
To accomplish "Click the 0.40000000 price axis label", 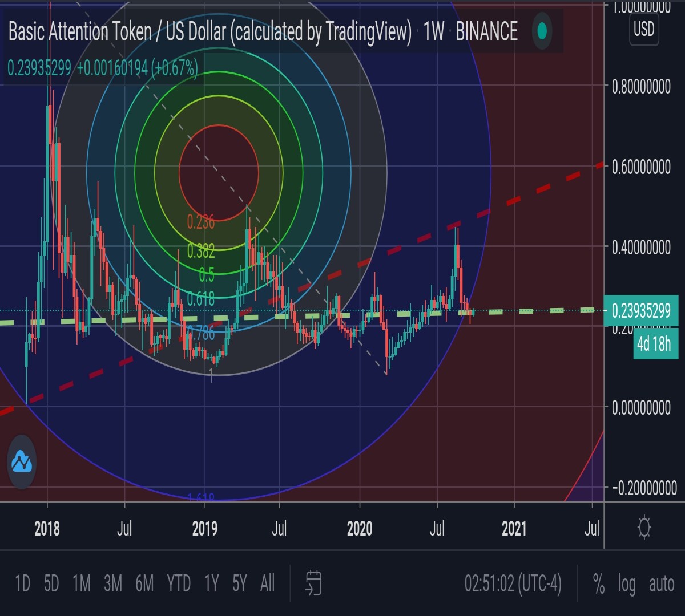I will 641,248.
